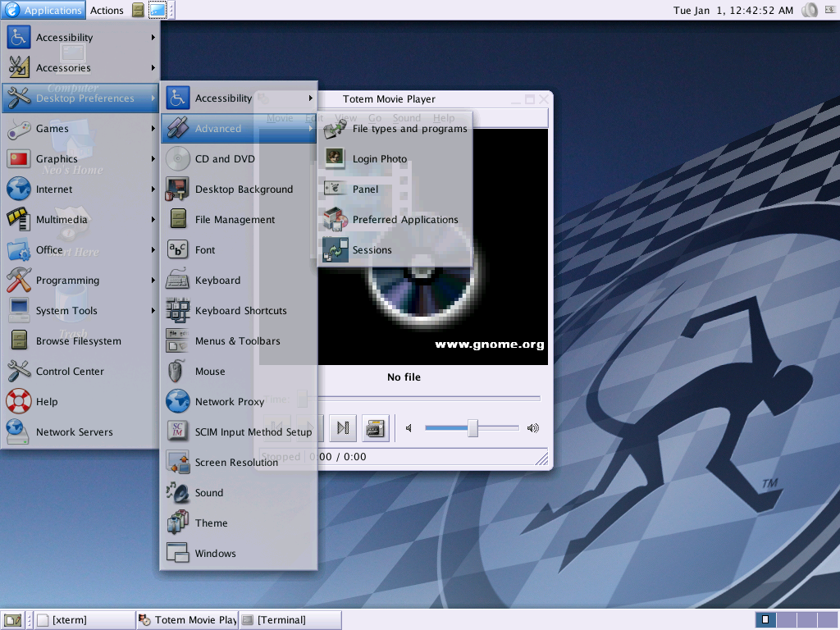The width and height of the screenshot is (840, 630).
Task: Click the CD and DVD disc icon
Action: (177, 158)
